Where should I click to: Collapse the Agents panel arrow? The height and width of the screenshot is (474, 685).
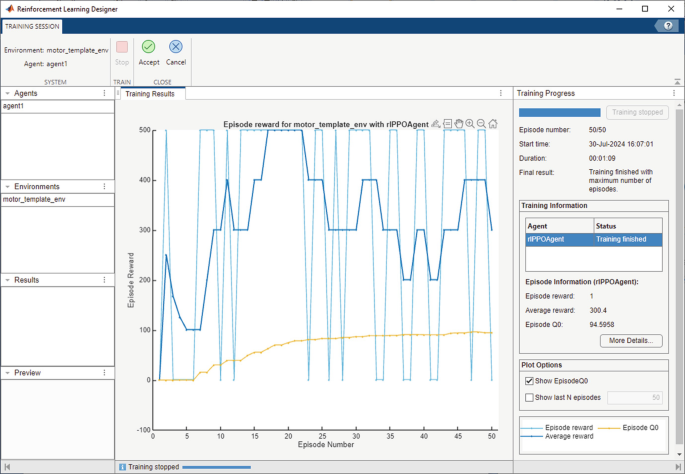click(7, 93)
